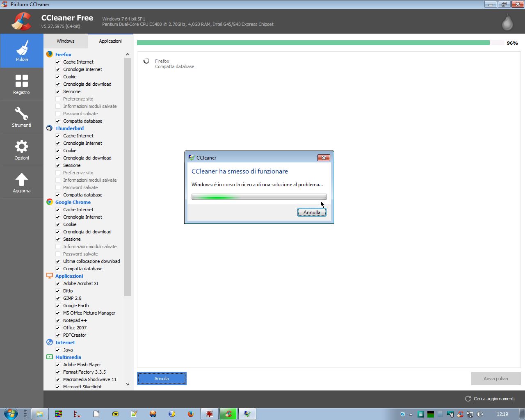Click the Google Earth entry
This screenshot has height=420, width=525.
[x=76, y=306]
